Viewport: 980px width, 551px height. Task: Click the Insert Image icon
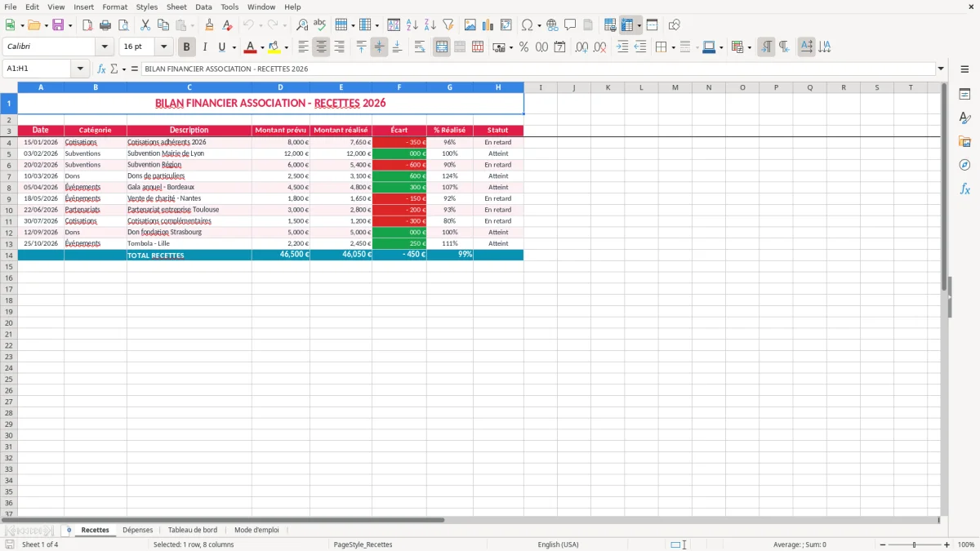click(470, 25)
